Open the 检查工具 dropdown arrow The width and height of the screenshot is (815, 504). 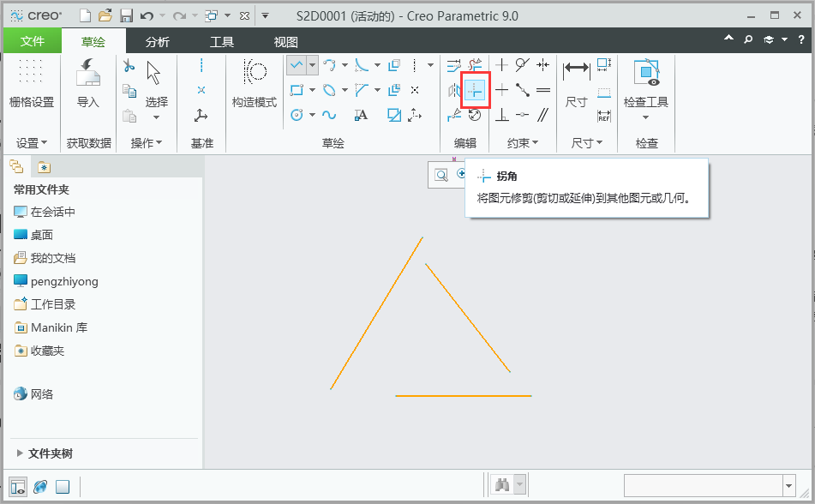[x=645, y=118]
